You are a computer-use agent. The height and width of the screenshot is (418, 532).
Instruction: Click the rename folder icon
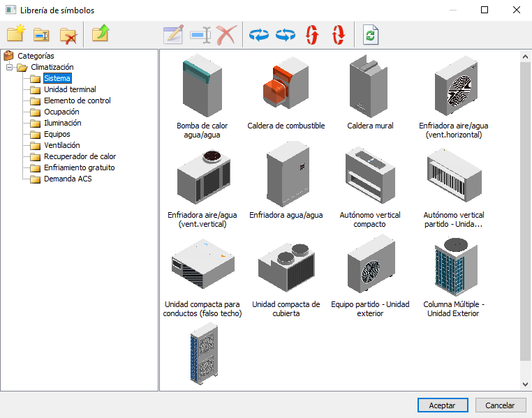pos(41,35)
